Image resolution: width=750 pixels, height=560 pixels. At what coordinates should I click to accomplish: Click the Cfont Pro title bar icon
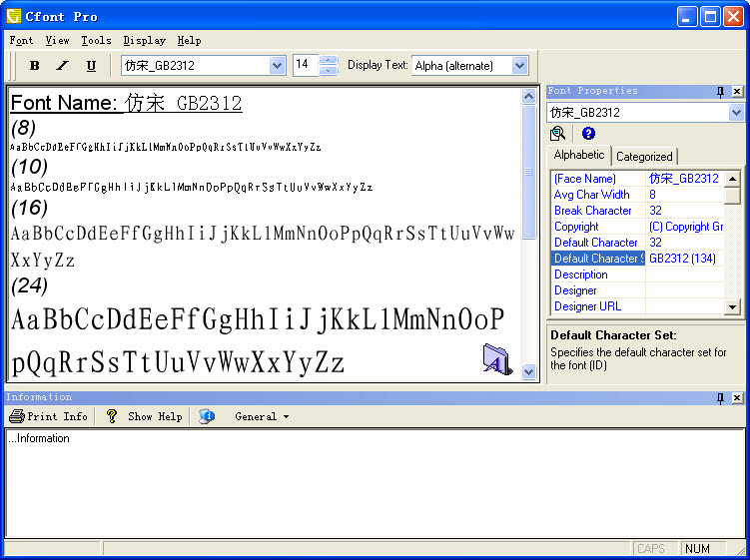coord(14,16)
